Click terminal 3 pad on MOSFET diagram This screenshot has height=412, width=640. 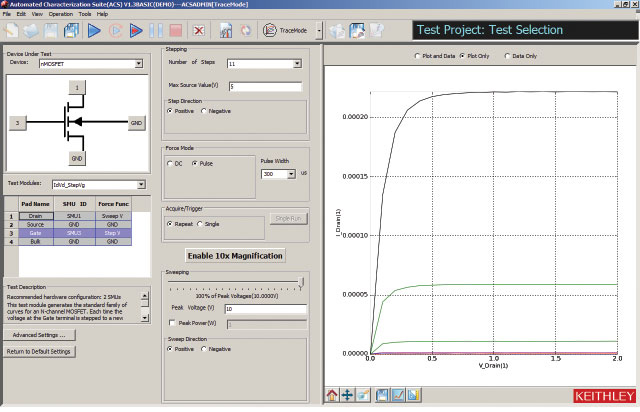(18, 123)
